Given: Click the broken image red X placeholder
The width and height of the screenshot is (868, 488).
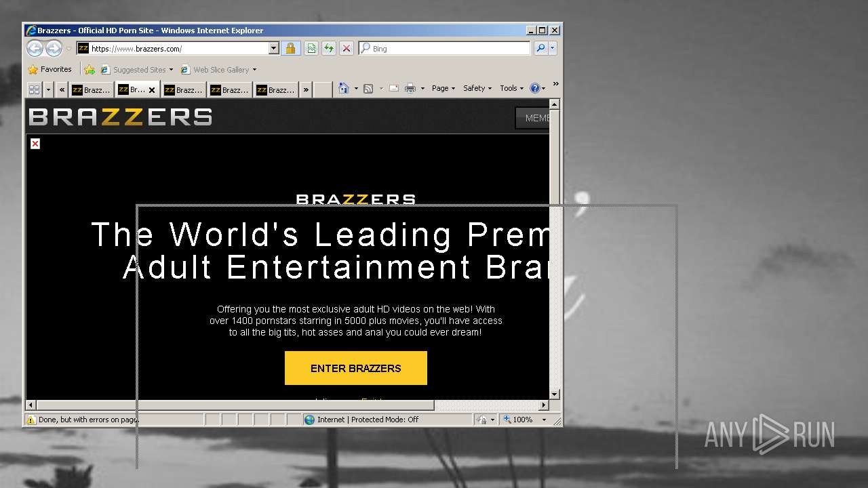Looking at the screenshot, I should coord(35,144).
